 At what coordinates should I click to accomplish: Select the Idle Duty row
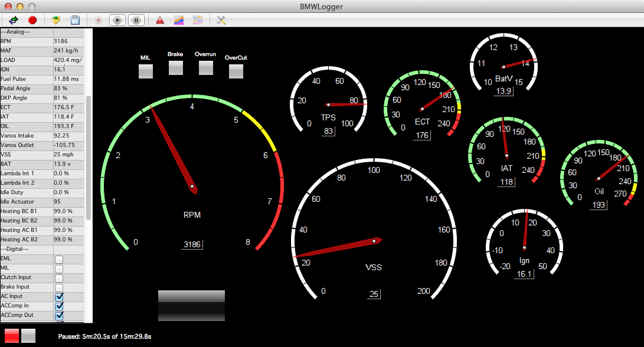point(42,192)
